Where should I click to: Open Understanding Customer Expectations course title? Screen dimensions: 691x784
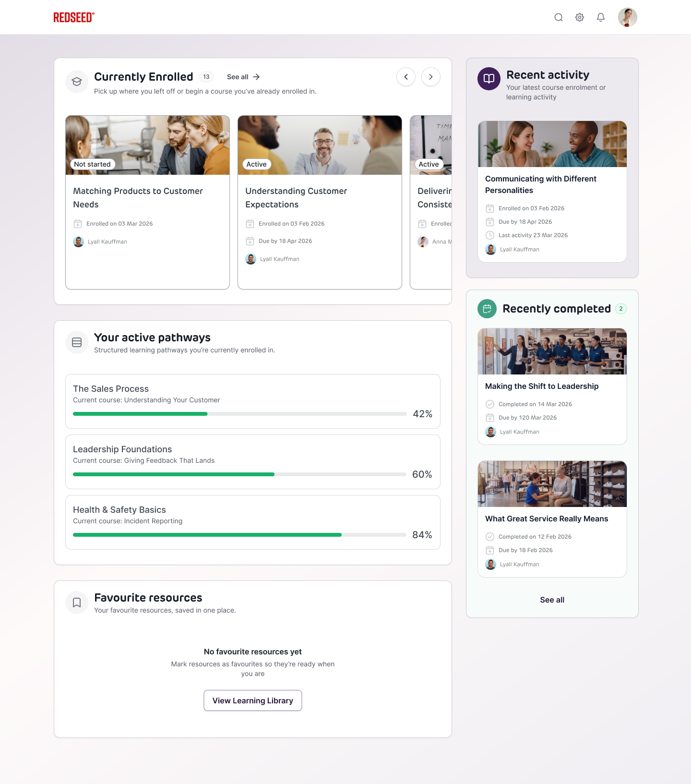tap(296, 198)
